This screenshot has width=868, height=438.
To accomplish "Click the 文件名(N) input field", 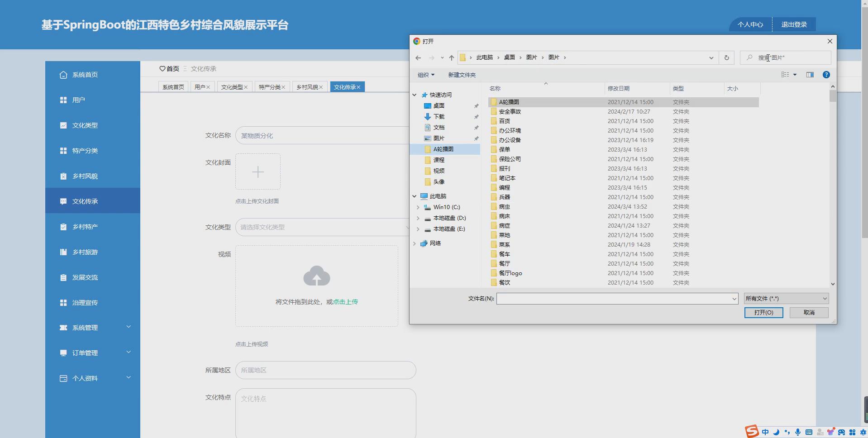I will pyautogui.click(x=615, y=298).
